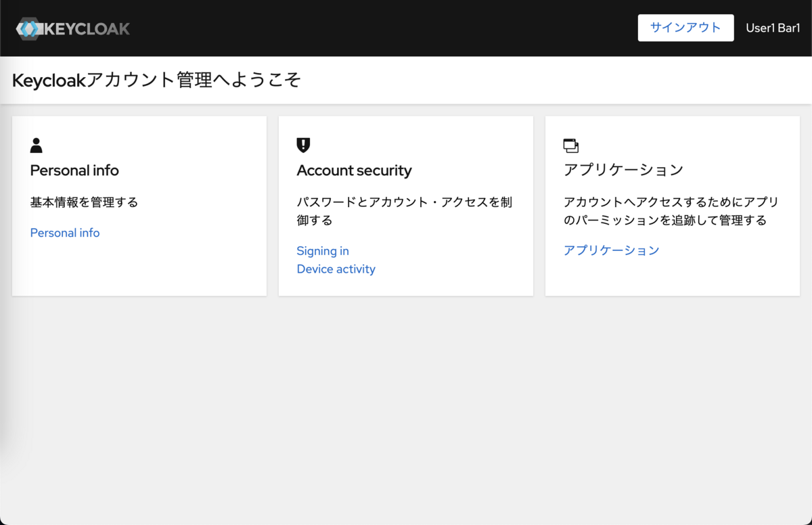The width and height of the screenshot is (812, 525).
Task: Click the KEYCLOAK wordmark text
Action: tap(87, 28)
